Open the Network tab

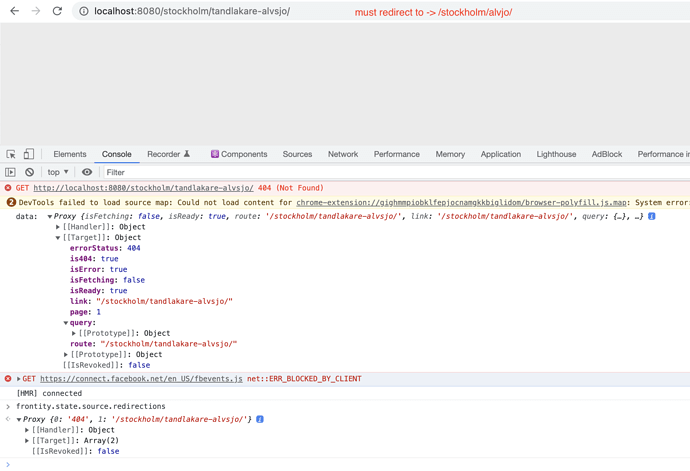point(343,154)
